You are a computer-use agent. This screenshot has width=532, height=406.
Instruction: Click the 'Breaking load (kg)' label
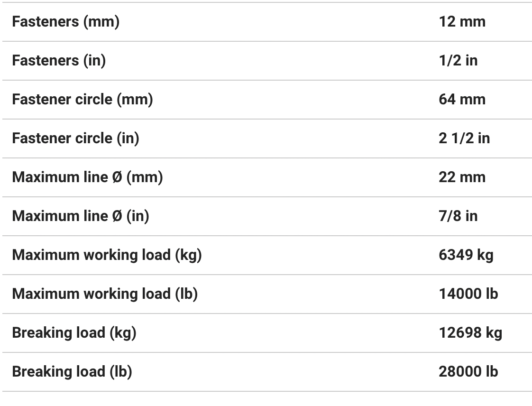tap(74, 333)
